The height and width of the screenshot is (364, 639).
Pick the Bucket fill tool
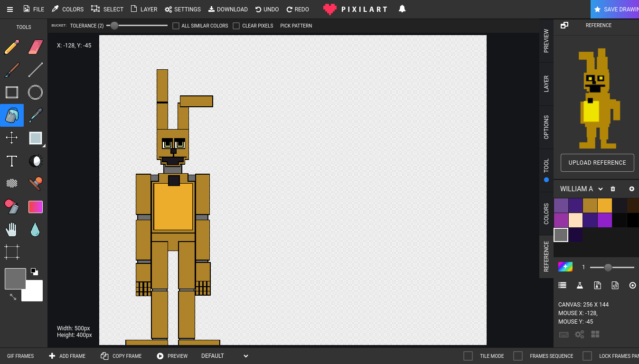[12, 115]
